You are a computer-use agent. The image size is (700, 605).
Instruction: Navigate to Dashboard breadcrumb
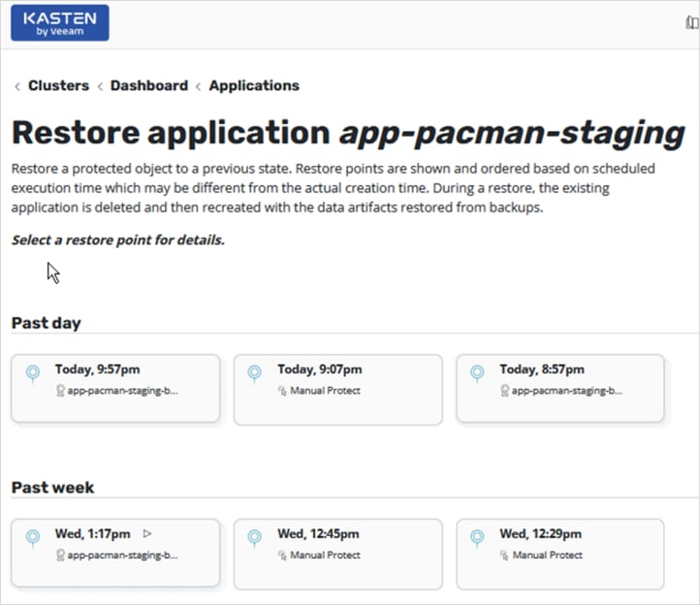[x=149, y=85]
